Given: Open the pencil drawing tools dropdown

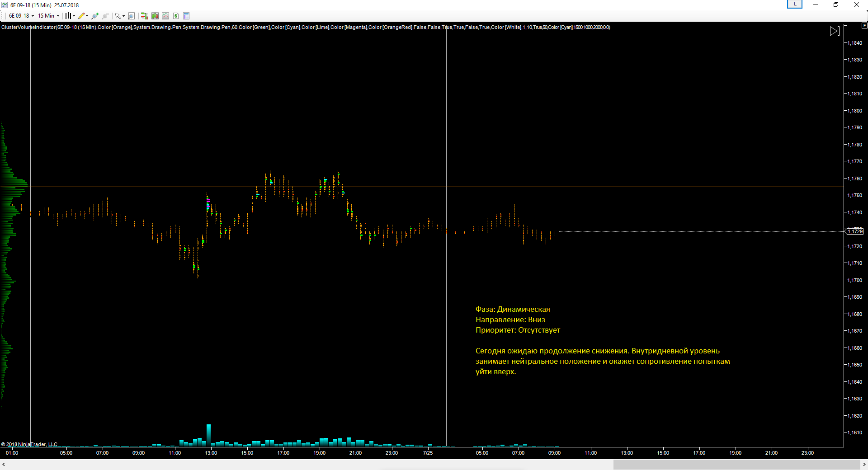Looking at the screenshot, I should click(83, 16).
